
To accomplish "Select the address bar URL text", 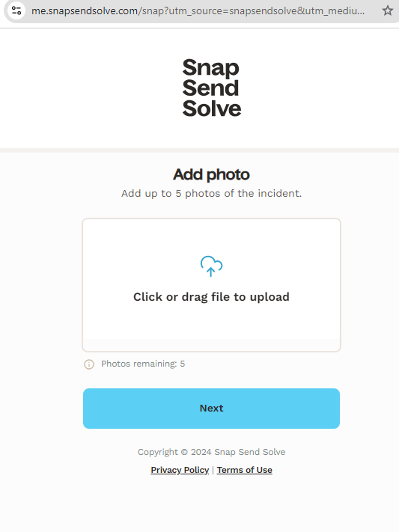I will click(198, 11).
